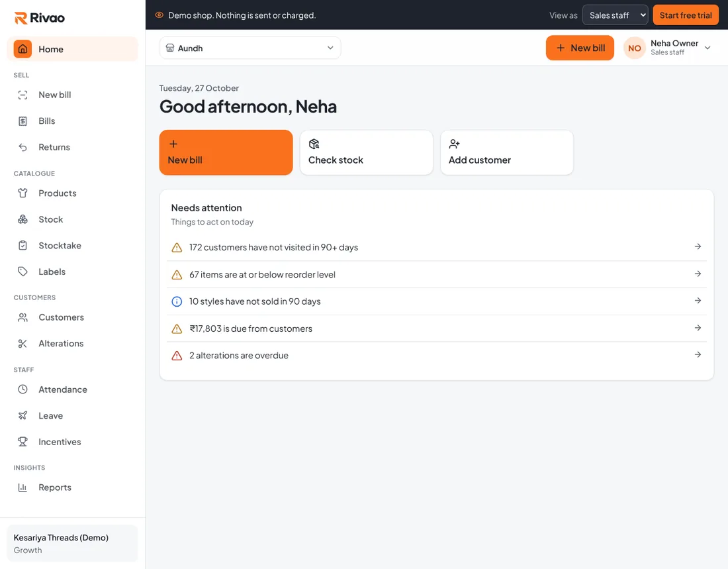The height and width of the screenshot is (569, 728).
Task: Click the Reports bar chart icon
Action: [23, 487]
